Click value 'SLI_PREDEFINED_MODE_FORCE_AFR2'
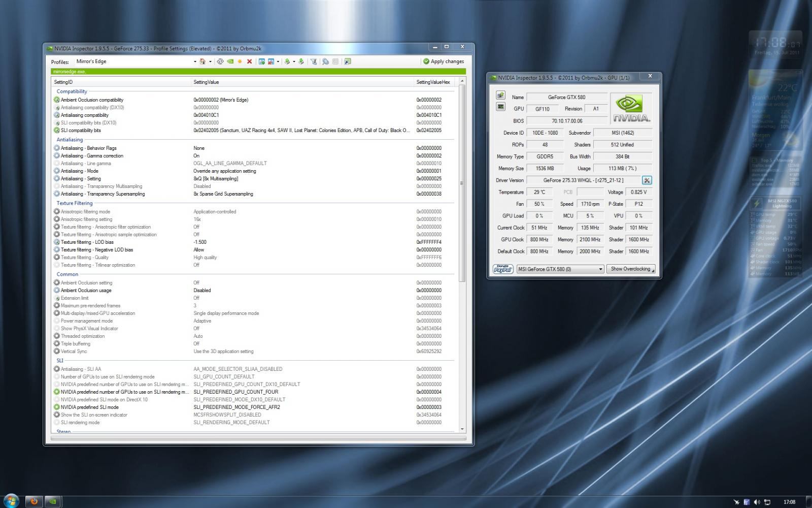812x508 pixels. [236, 407]
